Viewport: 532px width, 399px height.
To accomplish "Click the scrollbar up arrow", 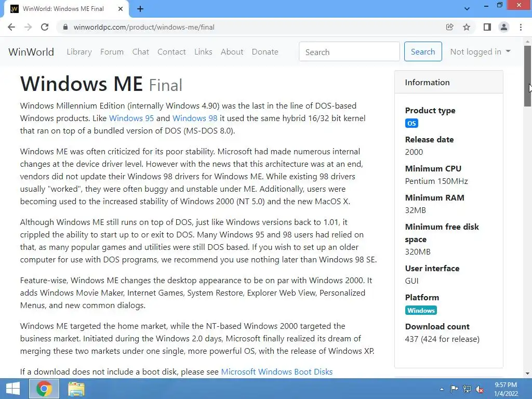I will click(x=527, y=42).
